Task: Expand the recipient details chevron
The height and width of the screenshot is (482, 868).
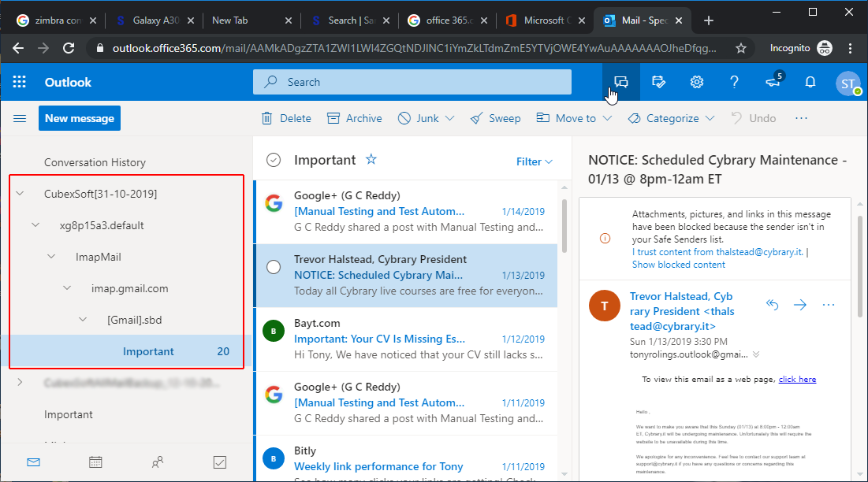Action: coord(756,354)
